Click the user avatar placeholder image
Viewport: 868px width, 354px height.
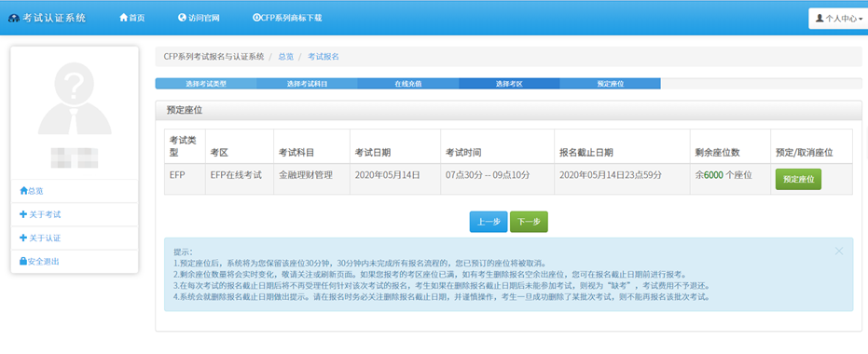tap(75, 99)
